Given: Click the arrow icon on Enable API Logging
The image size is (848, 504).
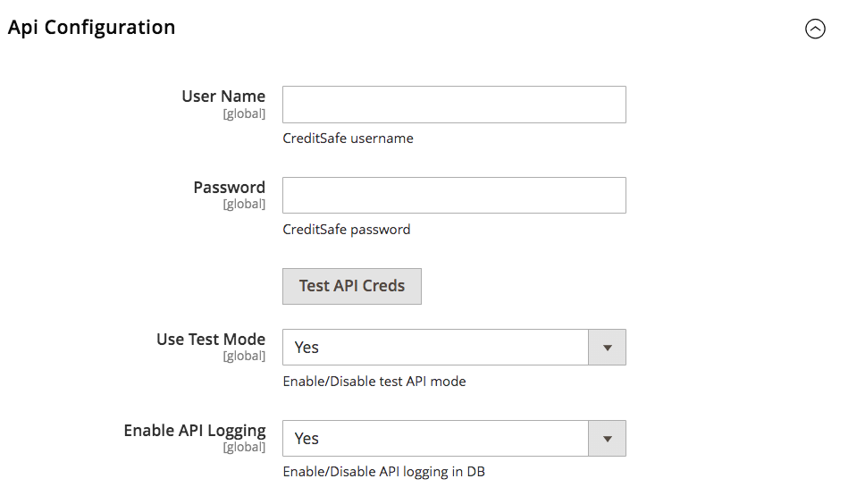Looking at the screenshot, I should click(x=608, y=439).
